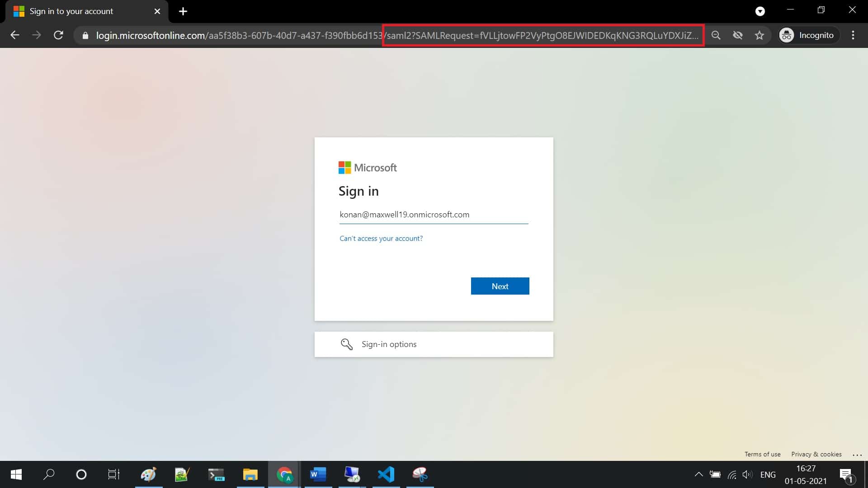Open File Explorer from the taskbar
The image size is (868, 488).
250,474
